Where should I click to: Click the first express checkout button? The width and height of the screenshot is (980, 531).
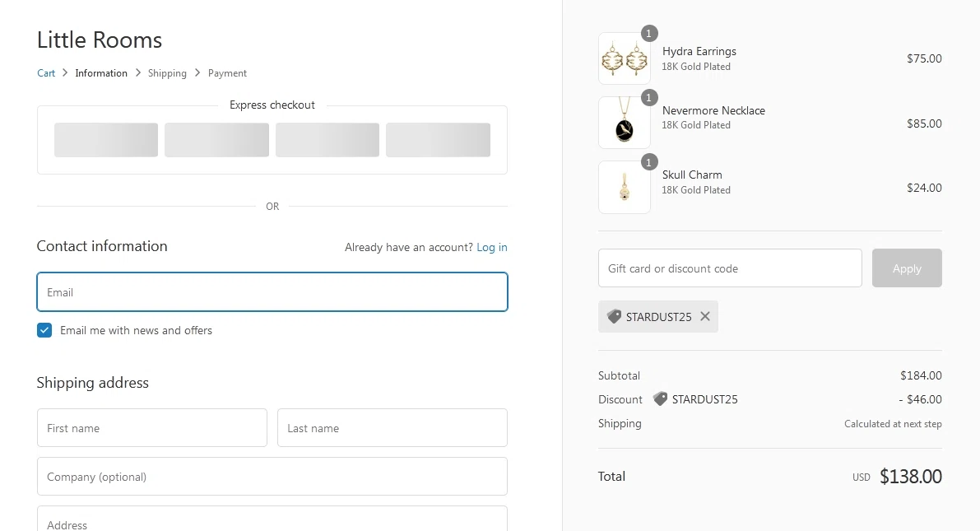click(x=106, y=140)
